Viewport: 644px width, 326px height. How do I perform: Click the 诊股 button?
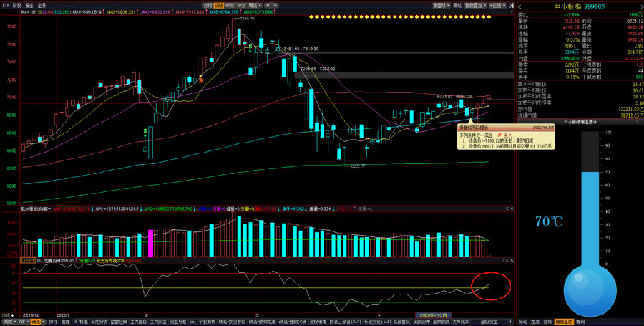click(16, 5)
